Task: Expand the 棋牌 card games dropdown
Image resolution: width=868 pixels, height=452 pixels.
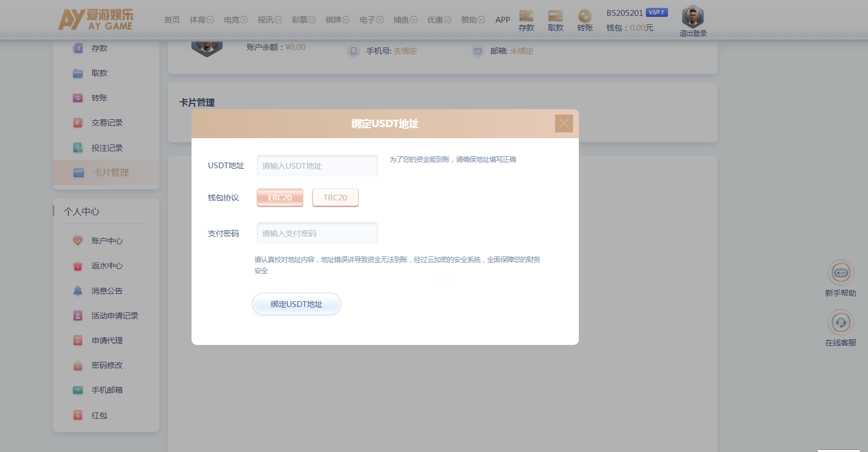Action: (337, 20)
